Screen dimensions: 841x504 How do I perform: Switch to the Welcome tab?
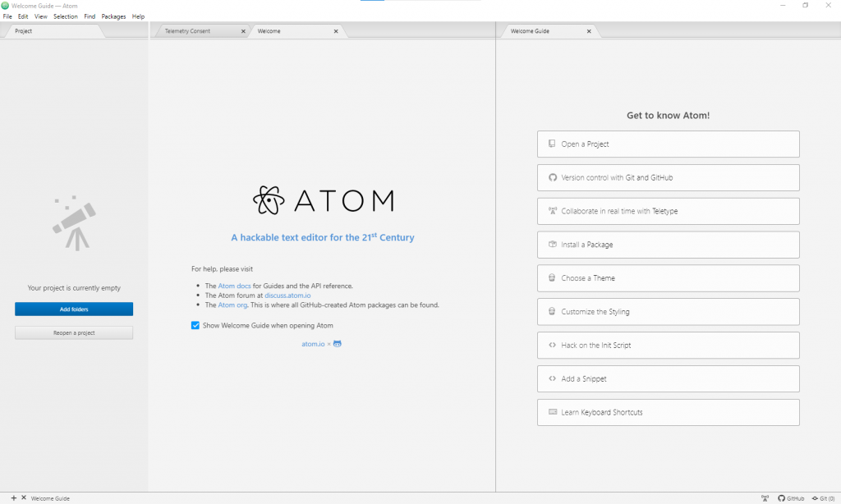point(297,31)
